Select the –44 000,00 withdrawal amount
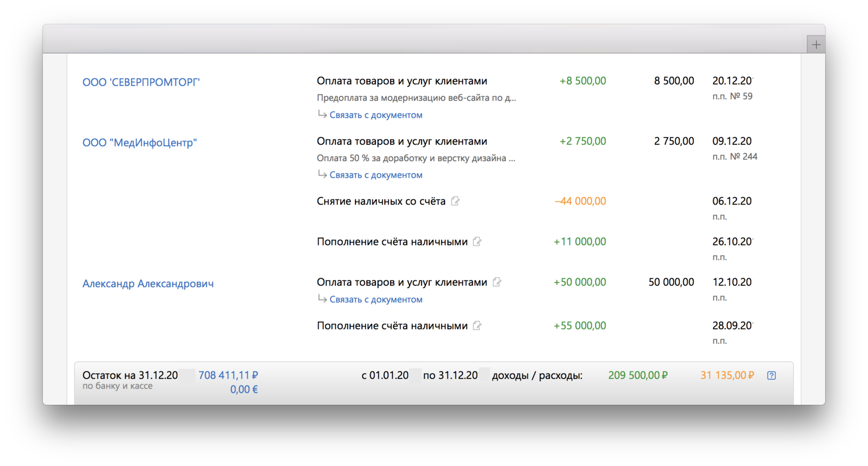The height and width of the screenshot is (466, 868). [580, 201]
